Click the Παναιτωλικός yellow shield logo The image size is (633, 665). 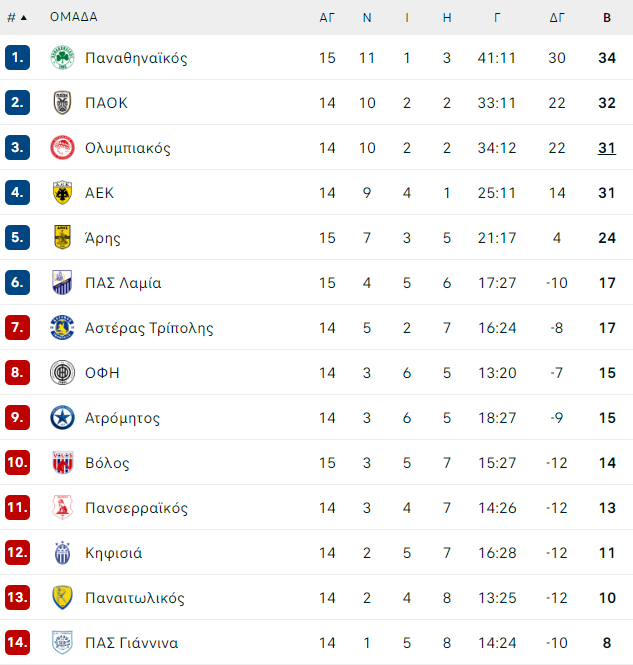point(62,597)
